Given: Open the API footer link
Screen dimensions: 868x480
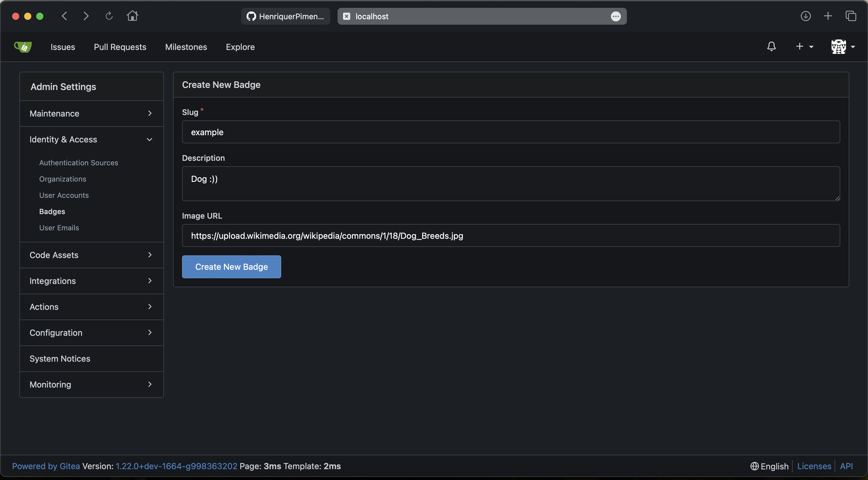Looking at the screenshot, I should (x=846, y=466).
